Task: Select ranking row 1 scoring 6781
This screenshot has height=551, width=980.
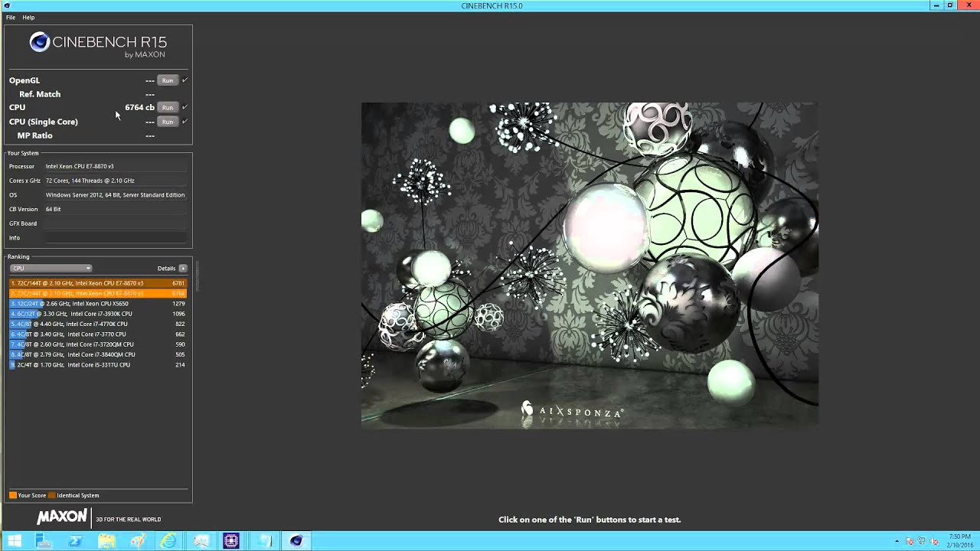Action: (97, 283)
